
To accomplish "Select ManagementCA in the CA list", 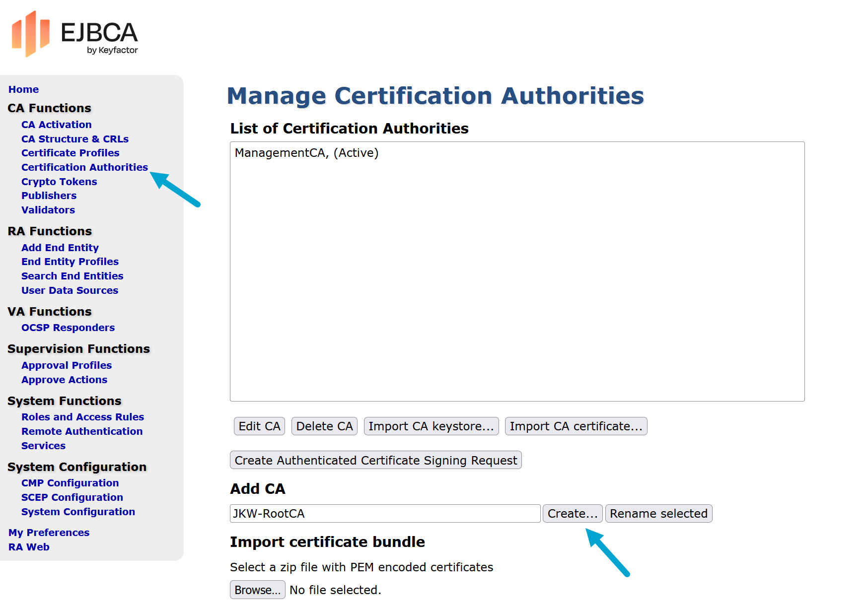I will (x=306, y=153).
